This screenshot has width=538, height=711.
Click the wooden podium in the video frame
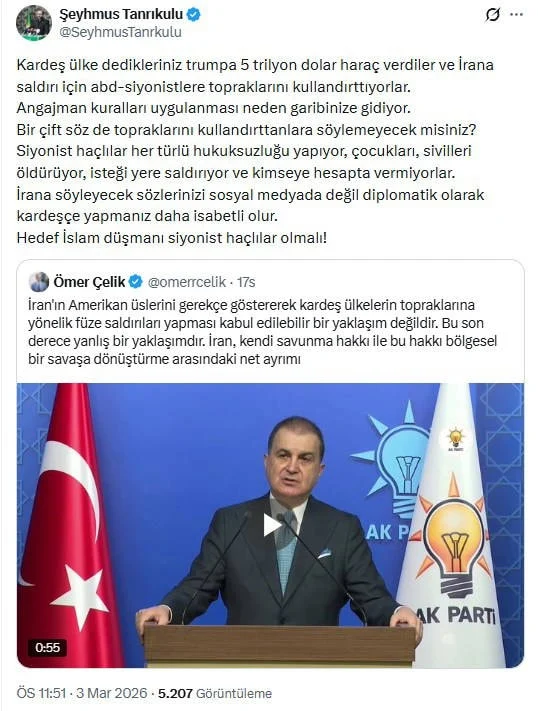279,644
